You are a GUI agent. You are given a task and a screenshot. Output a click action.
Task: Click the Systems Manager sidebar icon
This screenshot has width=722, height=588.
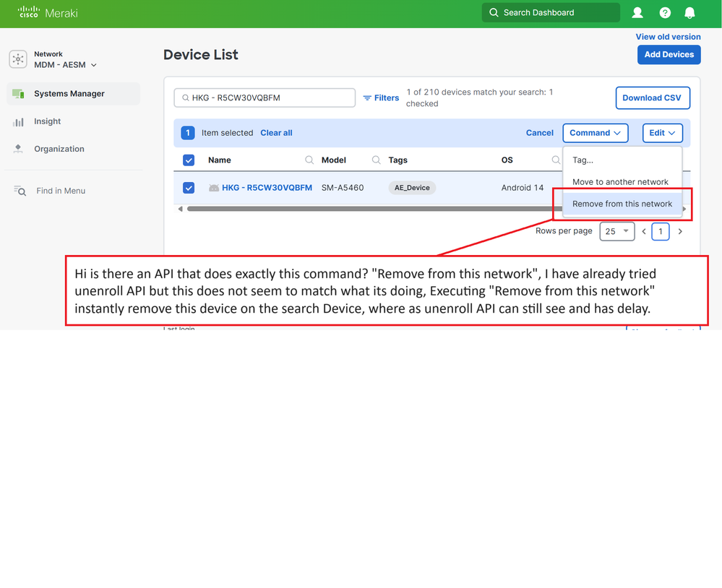click(18, 94)
